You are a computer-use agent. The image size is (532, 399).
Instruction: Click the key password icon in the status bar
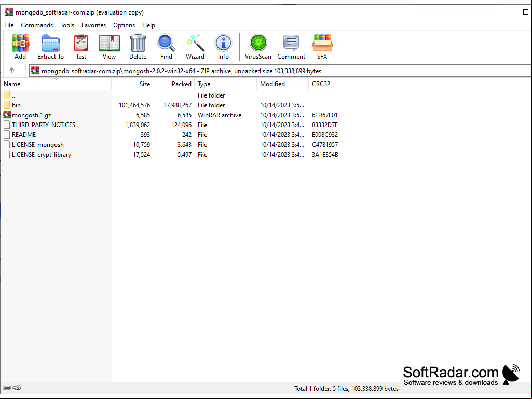pyautogui.click(x=17, y=388)
